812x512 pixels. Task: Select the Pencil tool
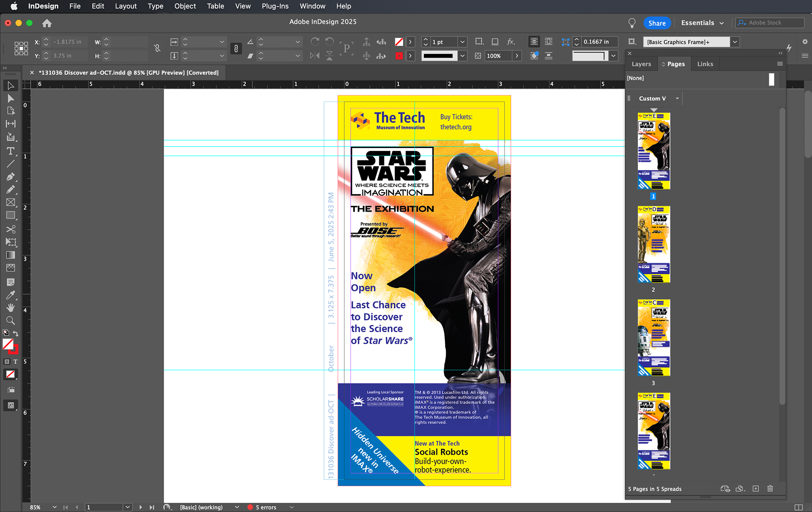tap(11, 190)
